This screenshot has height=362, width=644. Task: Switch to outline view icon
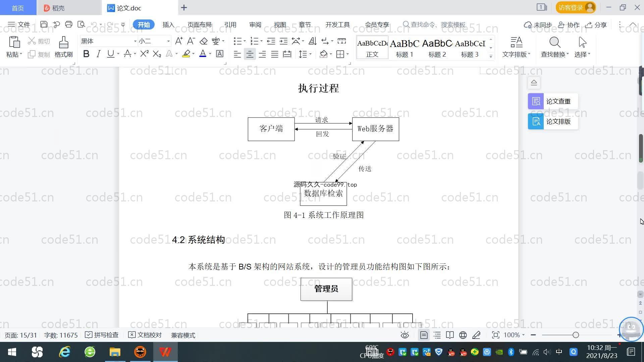[x=437, y=335]
